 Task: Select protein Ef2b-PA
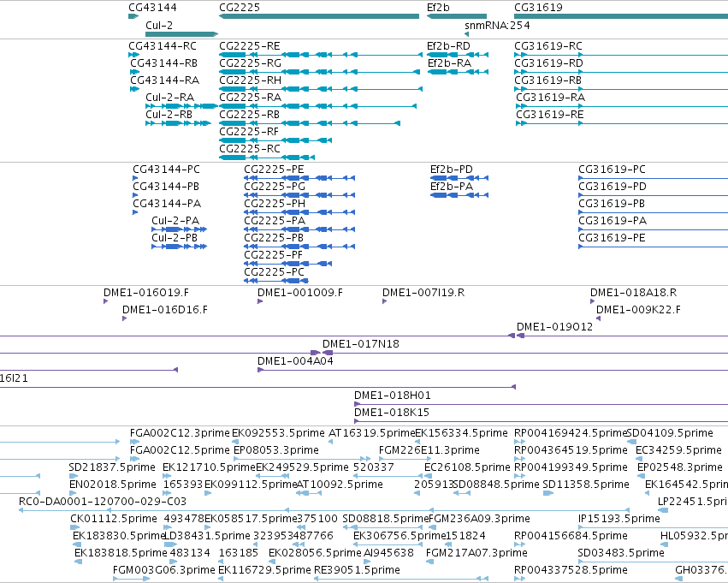459,195
